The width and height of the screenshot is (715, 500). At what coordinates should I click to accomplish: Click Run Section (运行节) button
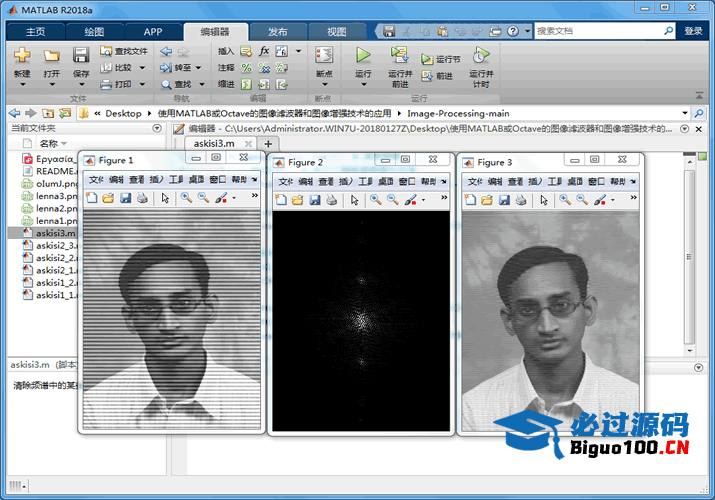[440, 59]
